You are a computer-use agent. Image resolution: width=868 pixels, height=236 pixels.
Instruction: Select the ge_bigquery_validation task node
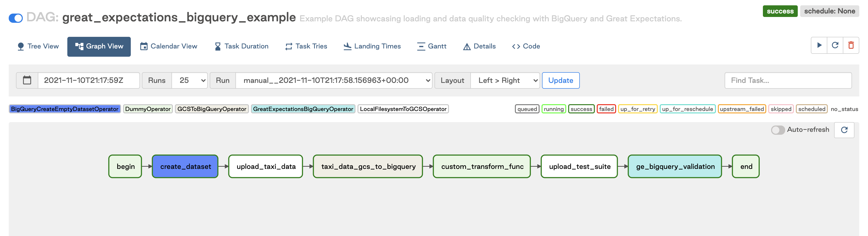click(x=674, y=166)
